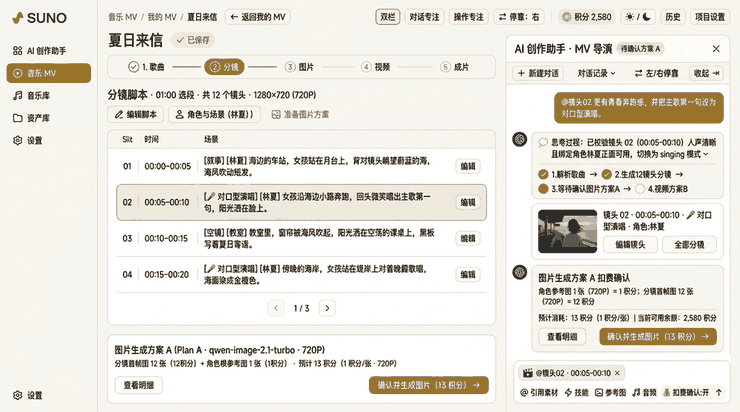The width and height of the screenshot is (740, 412).
Task: Send message with up-arrow button
Action: 719,392
